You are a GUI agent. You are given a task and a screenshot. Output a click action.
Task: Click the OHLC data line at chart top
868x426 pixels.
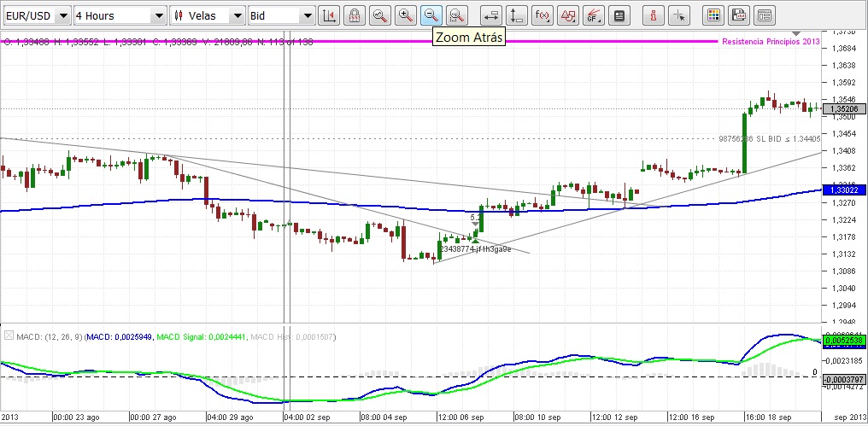point(158,42)
